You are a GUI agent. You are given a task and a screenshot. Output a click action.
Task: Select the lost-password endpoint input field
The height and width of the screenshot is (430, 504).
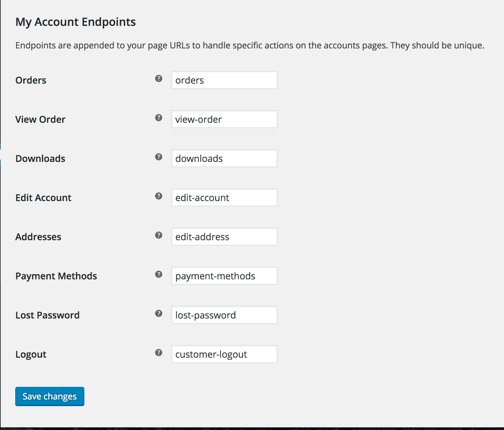point(224,315)
